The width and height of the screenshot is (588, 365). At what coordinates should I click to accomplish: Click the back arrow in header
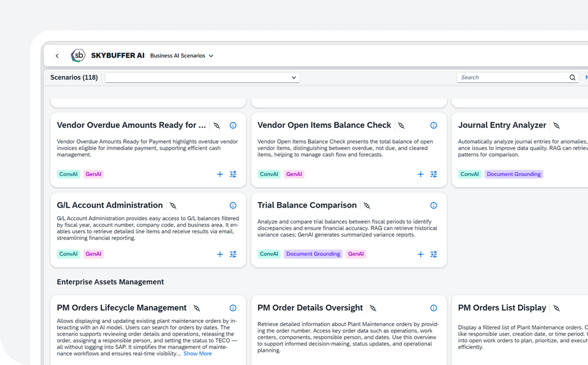tap(57, 56)
